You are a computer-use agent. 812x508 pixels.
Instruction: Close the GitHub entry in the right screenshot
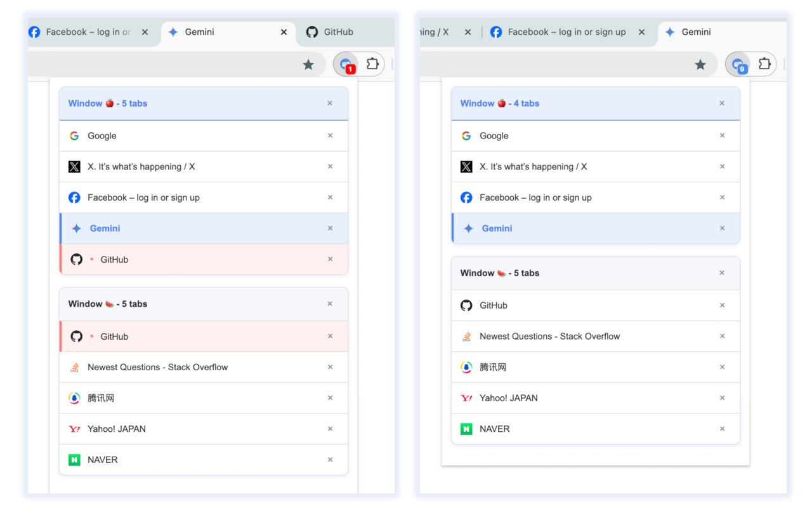[x=722, y=305]
